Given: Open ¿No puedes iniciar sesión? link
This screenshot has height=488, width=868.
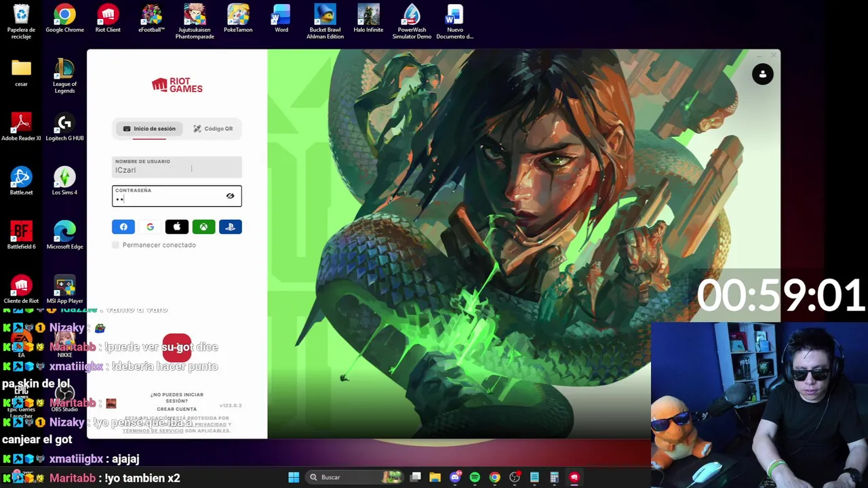Looking at the screenshot, I should tap(177, 398).
